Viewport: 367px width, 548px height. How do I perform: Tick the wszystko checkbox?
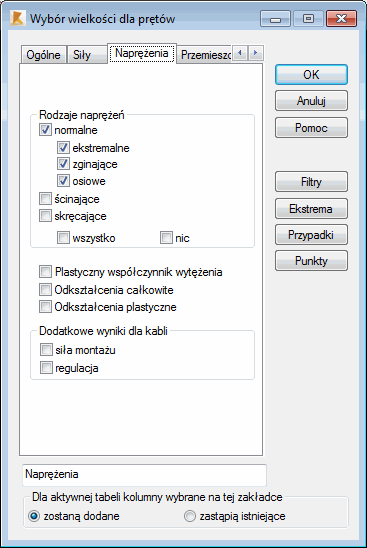click(x=63, y=238)
